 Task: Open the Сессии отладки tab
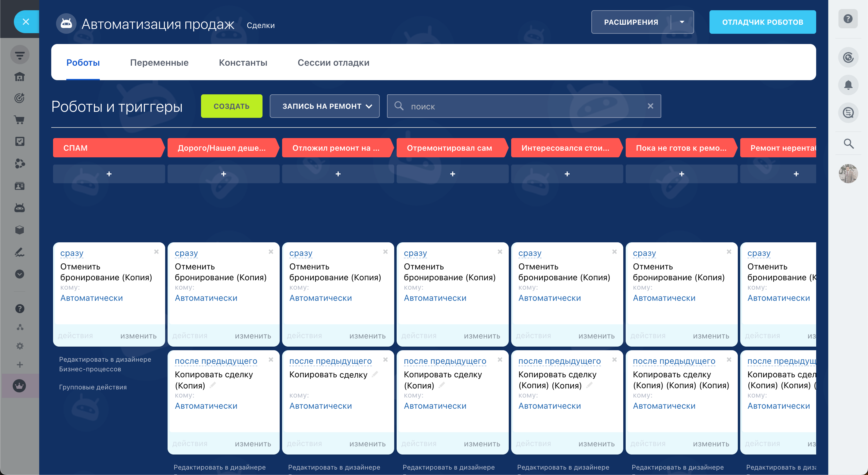(333, 63)
